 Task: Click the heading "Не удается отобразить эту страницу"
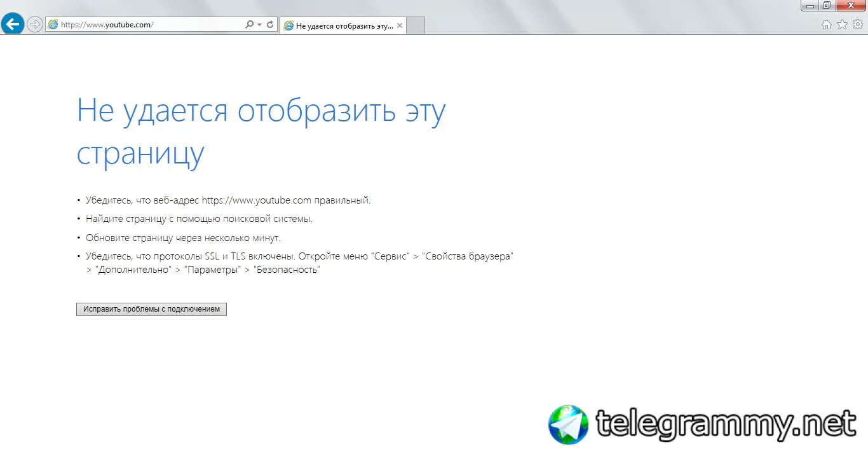[261, 132]
